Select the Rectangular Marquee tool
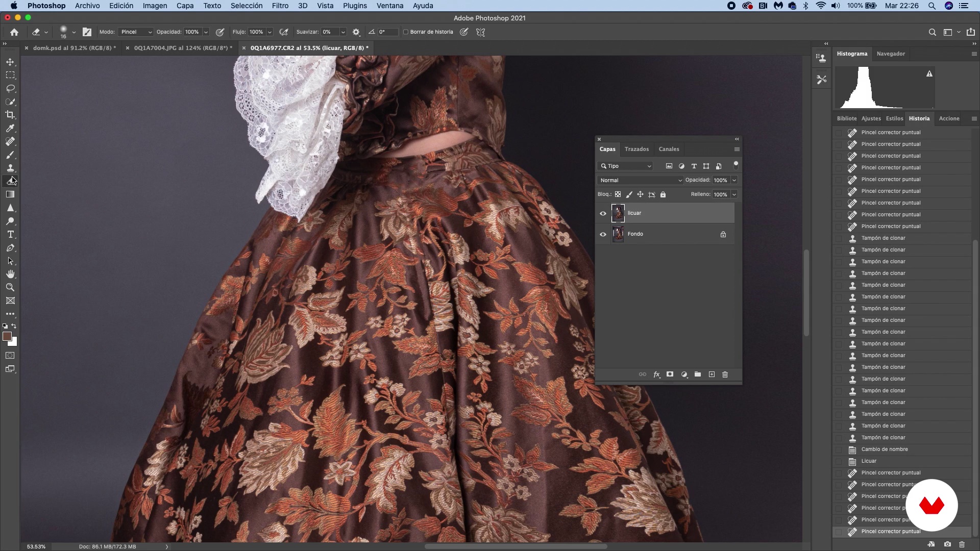Screen dimensions: 980x551 (x=10, y=75)
